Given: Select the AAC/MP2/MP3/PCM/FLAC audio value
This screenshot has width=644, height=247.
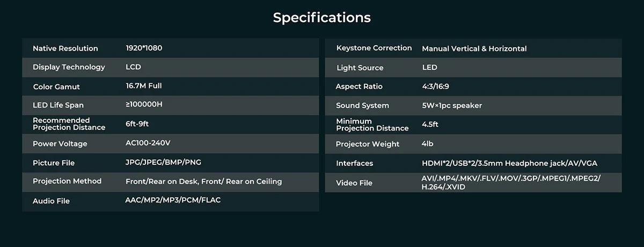Looking at the screenshot, I should [x=173, y=200].
